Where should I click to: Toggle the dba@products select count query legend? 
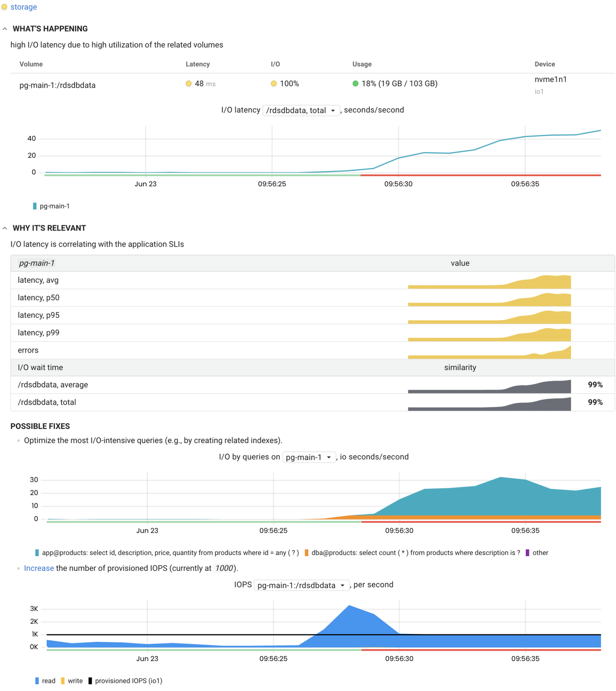tap(412, 553)
